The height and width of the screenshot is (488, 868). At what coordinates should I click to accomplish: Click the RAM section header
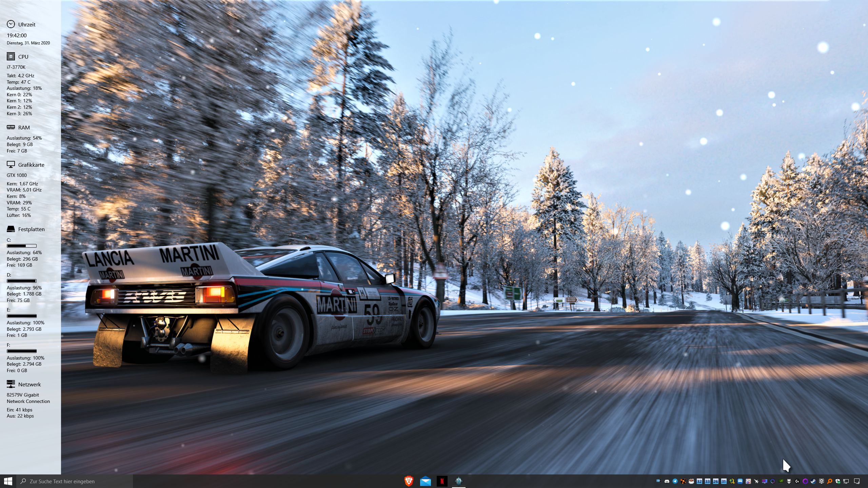coord(18,127)
